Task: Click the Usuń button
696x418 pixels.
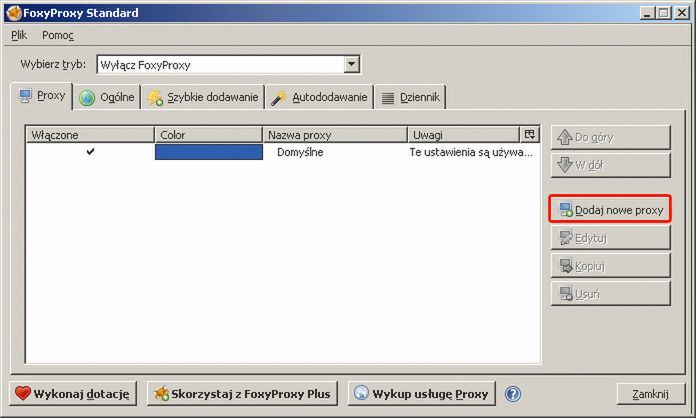Action: pos(610,294)
